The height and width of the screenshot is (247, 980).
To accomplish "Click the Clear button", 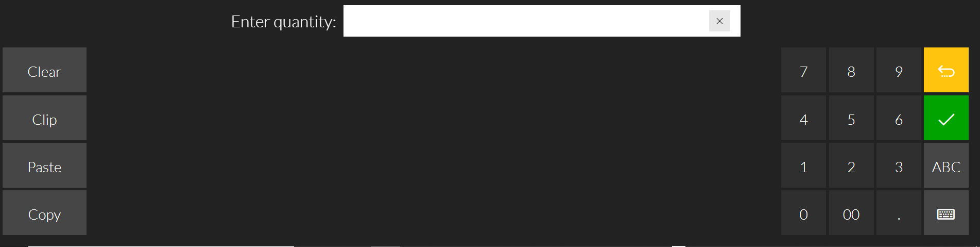I will click(44, 70).
